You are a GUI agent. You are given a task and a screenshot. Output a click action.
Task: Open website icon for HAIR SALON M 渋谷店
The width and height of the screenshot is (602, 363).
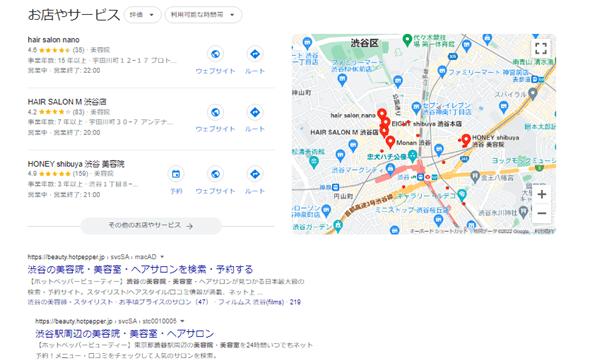(215, 112)
